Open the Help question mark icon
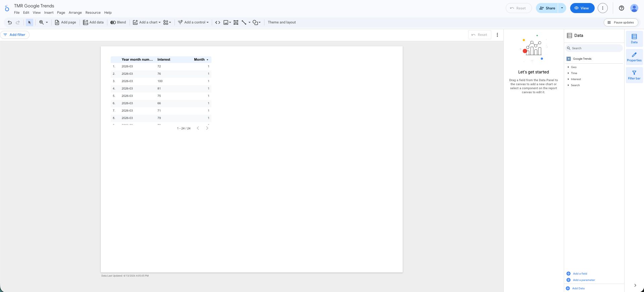 click(621, 8)
